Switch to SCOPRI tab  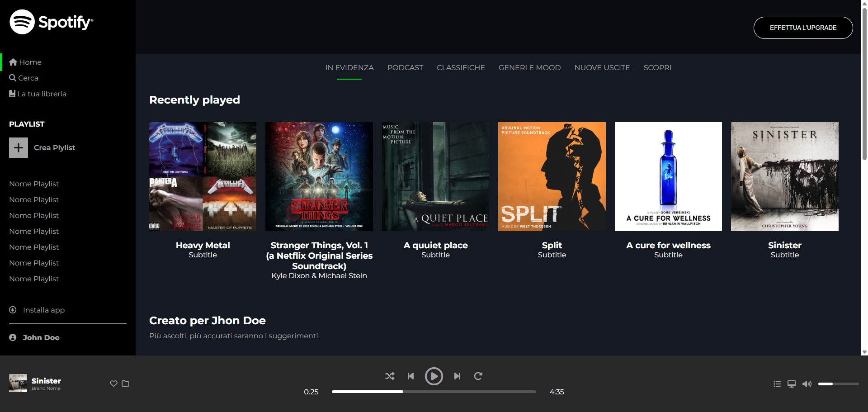(657, 67)
